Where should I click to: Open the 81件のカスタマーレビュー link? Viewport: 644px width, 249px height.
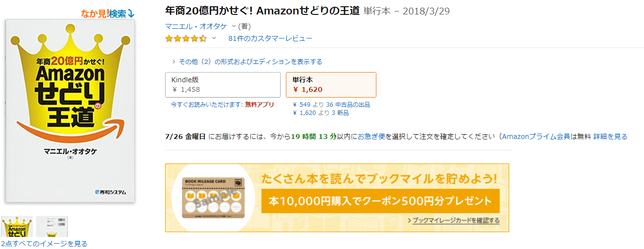click(270, 38)
